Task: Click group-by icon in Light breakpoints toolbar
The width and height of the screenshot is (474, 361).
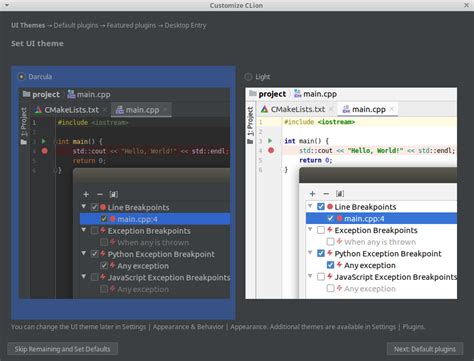Action: [x=340, y=193]
